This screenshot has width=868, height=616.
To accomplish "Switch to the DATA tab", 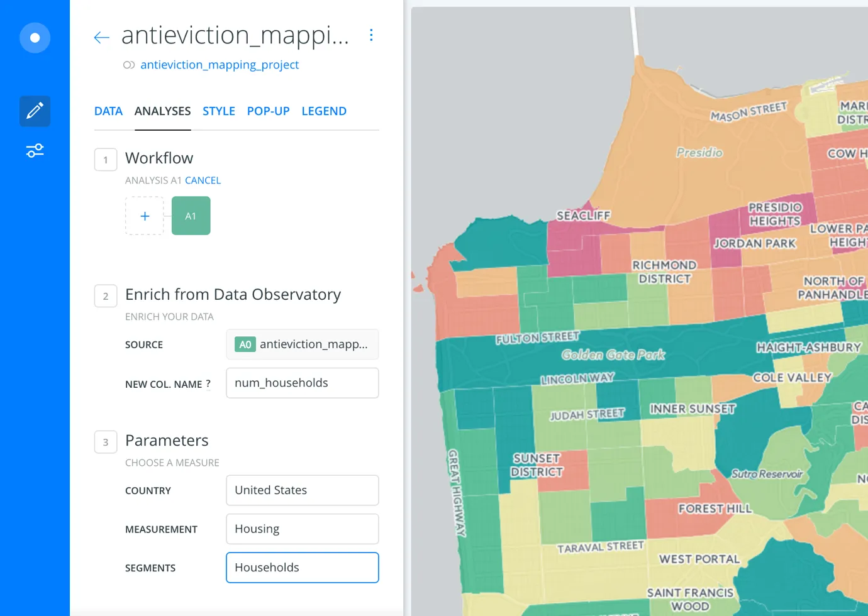I will coord(108,111).
